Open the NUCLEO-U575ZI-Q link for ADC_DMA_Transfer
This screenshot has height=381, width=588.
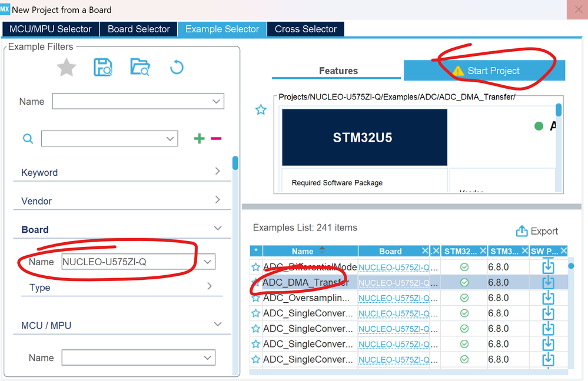[x=394, y=283]
